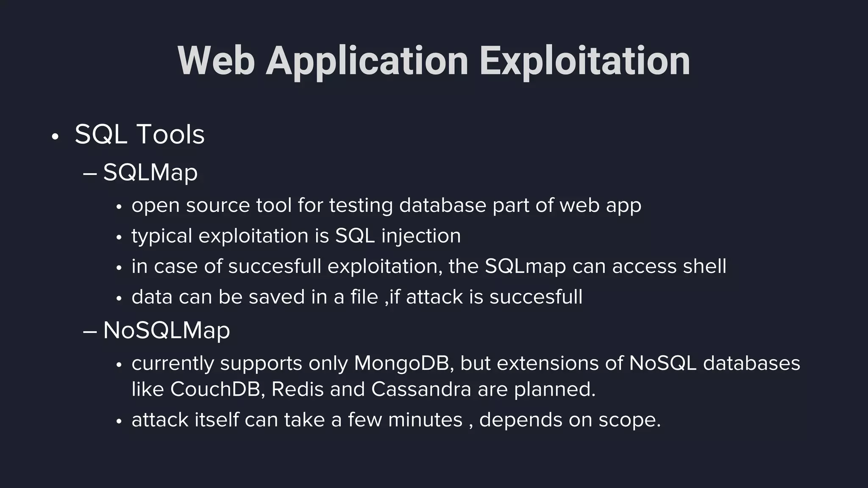Image resolution: width=868 pixels, height=488 pixels.
Task: Select the SQL Tools heading
Action: coord(139,134)
